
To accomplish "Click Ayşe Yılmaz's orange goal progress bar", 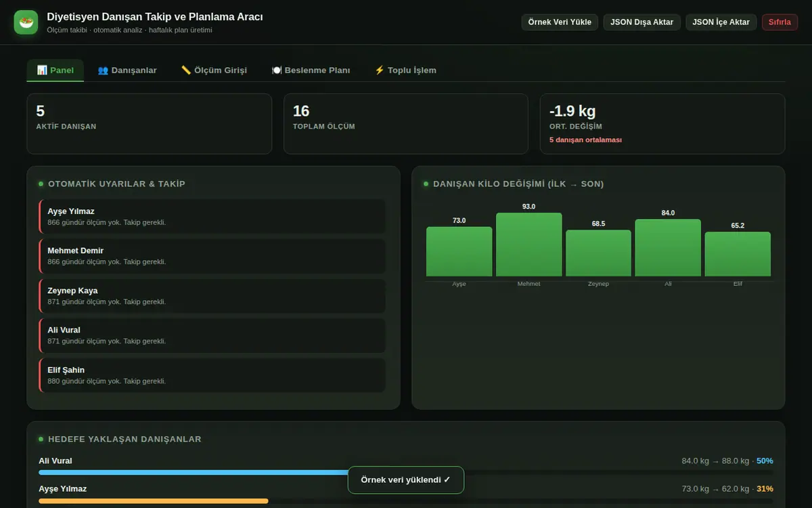I will coord(154,501).
